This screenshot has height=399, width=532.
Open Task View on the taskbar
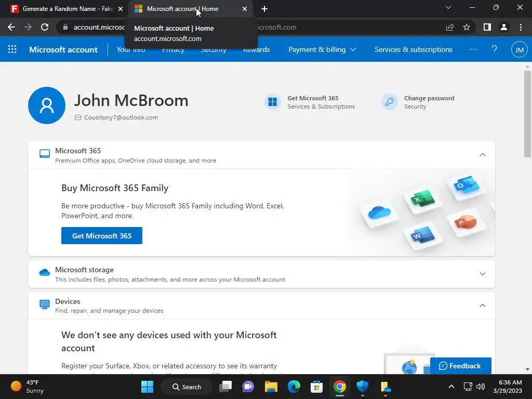pyautogui.click(x=225, y=387)
